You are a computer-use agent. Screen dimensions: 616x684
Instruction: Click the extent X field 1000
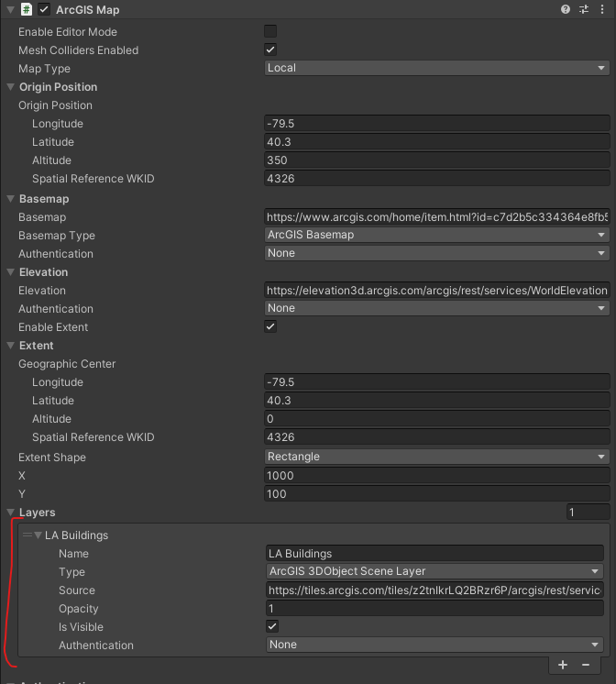436,476
